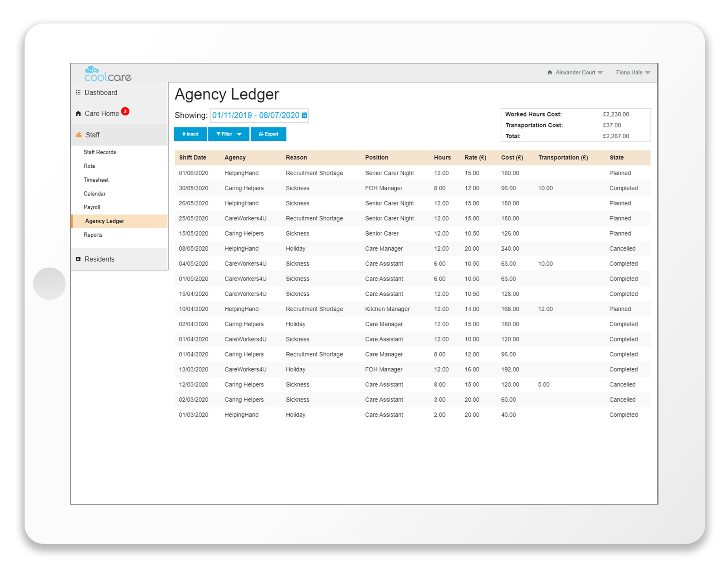Collapse the Staff section
Viewport: 728px width, 567px height.
pyautogui.click(x=119, y=135)
